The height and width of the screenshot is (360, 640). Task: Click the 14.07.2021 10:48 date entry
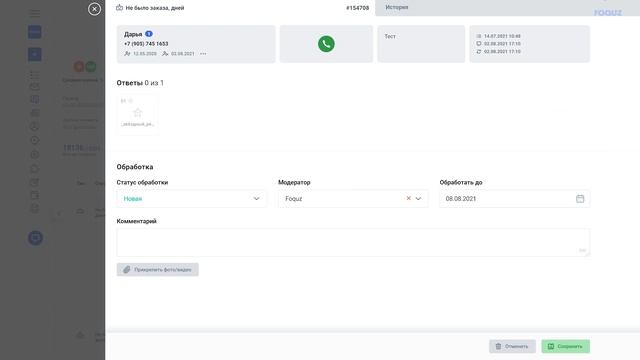click(502, 36)
